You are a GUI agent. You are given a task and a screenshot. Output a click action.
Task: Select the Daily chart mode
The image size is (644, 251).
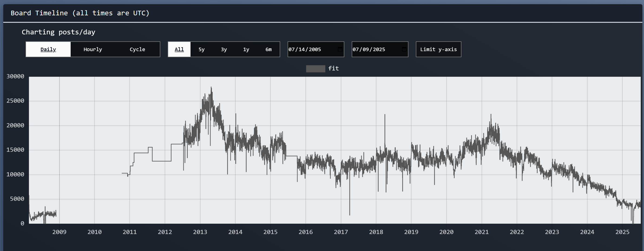pyautogui.click(x=48, y=49)
